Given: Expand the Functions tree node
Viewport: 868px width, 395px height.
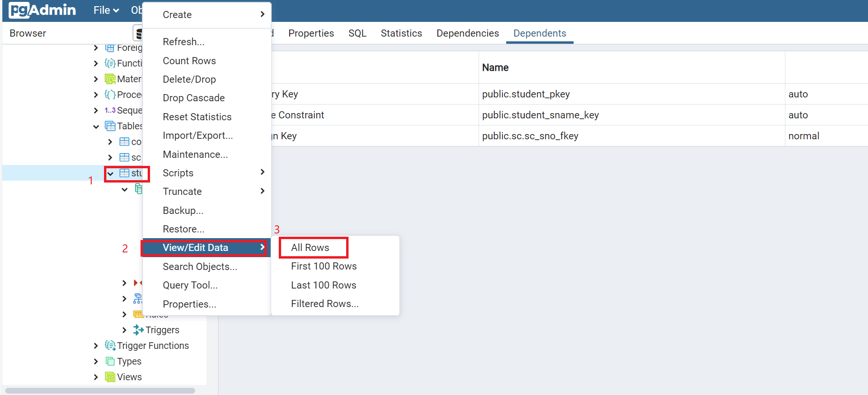Looking at the screenshot, I should [96, 63].
